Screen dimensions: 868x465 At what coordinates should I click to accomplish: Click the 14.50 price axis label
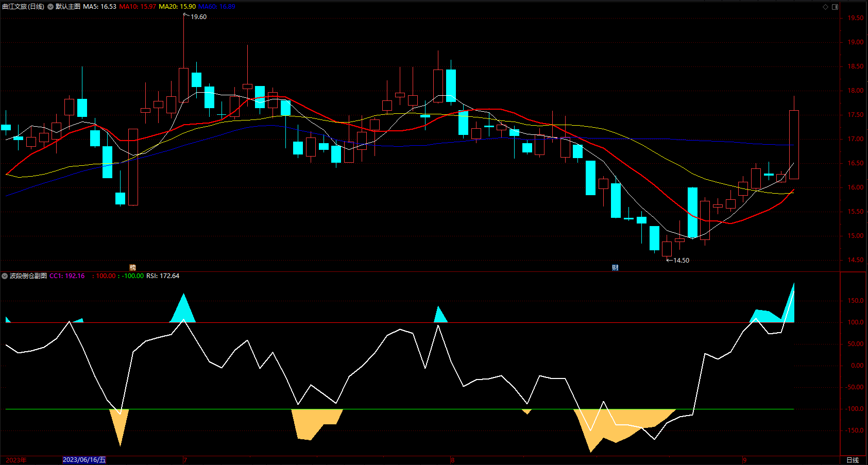pos(856,260)
